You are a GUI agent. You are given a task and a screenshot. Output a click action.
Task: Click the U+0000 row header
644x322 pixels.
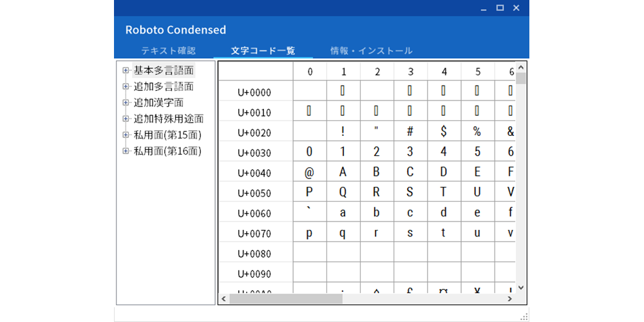coord(256,91)
